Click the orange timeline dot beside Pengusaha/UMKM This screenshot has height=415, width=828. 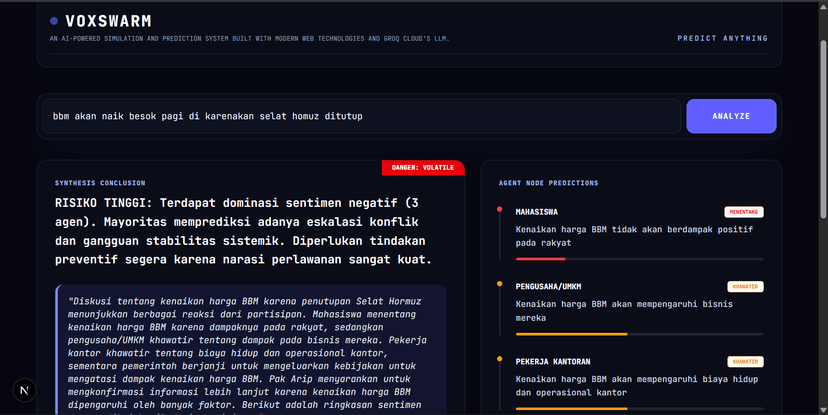(x=500, y=284)
